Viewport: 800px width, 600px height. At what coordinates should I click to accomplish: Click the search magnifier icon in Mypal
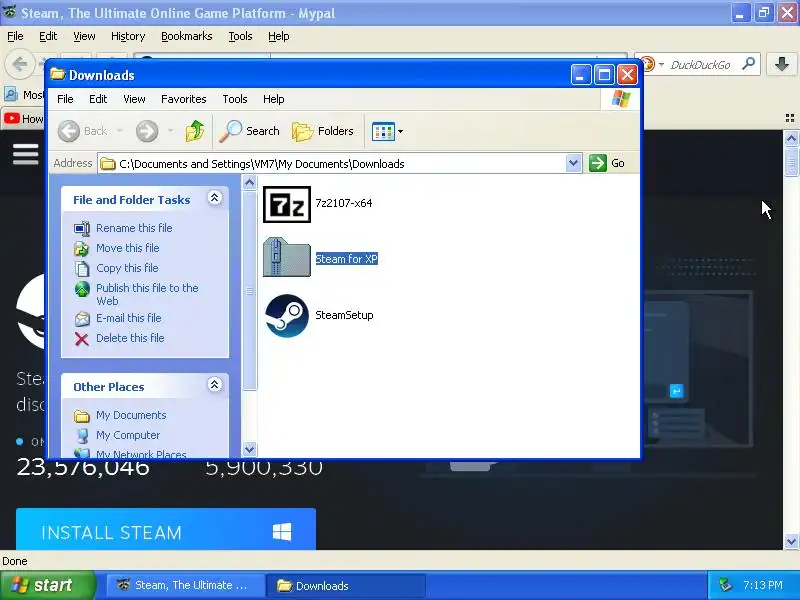(749, 64)
